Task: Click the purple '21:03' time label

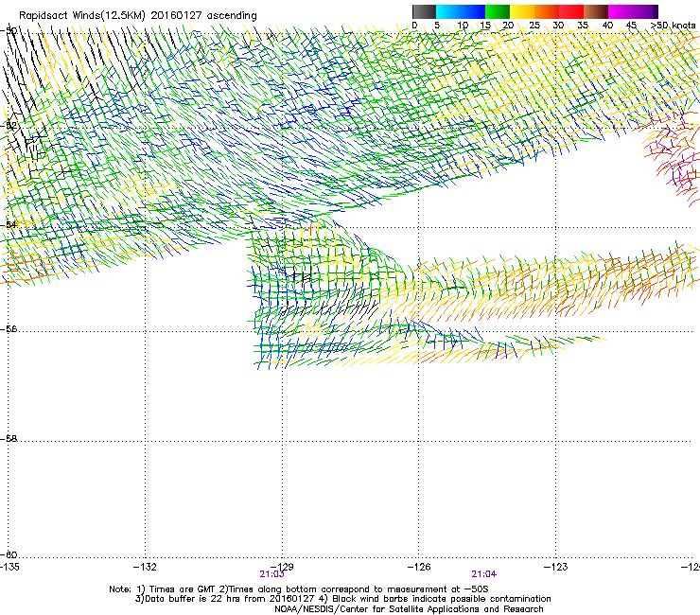Action: pos(271,574)
